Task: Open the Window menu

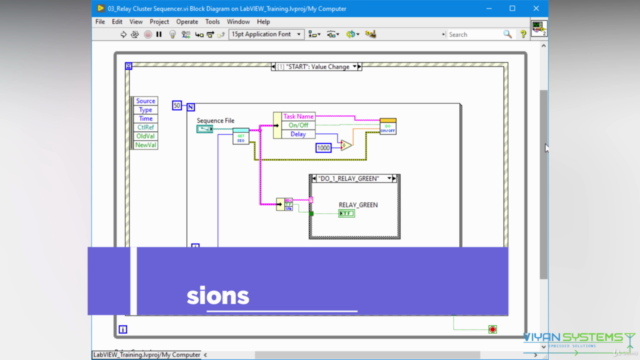Action: (x=238, y=22)
